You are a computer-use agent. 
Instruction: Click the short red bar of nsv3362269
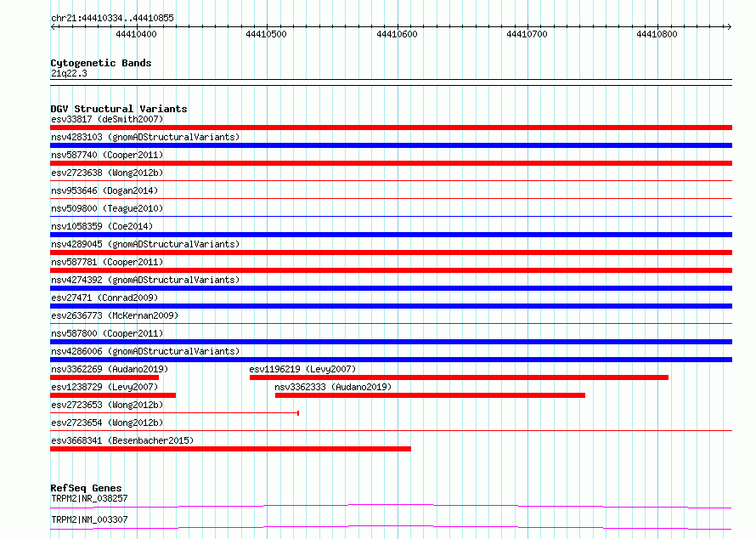click(104, 377)
